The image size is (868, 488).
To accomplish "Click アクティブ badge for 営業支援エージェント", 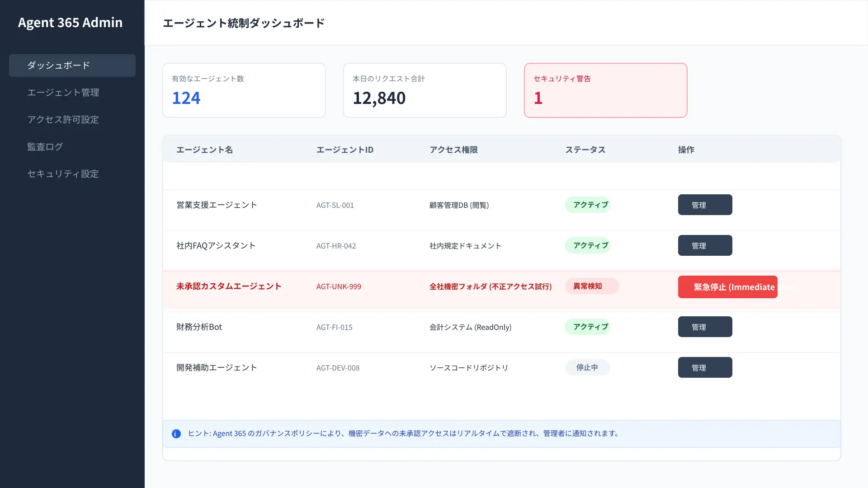I will [588, 205].
